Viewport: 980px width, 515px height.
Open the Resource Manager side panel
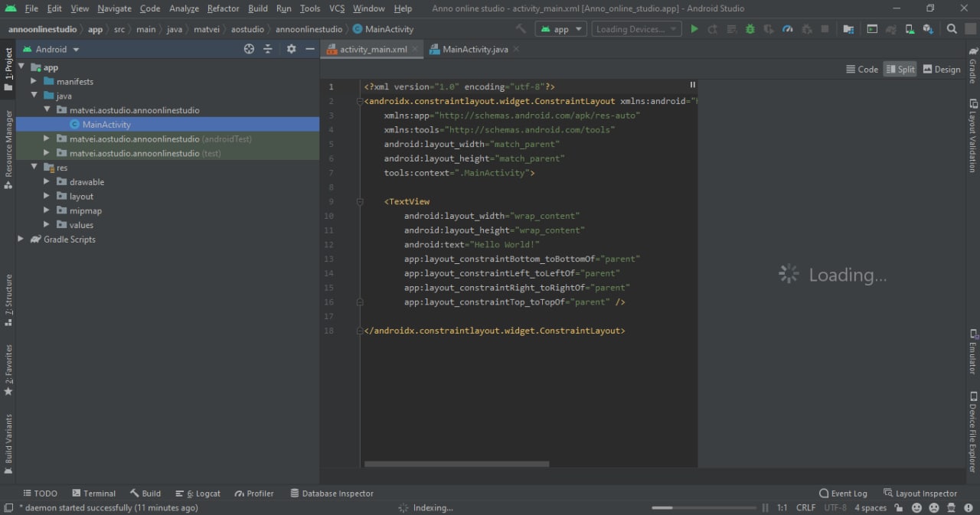(8, 149)
